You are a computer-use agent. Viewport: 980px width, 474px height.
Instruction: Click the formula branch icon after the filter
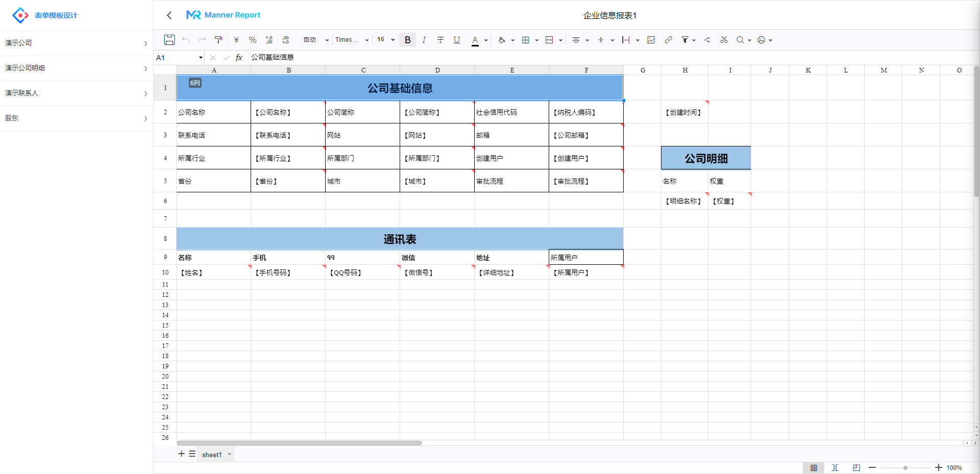(x=707, y=40)
